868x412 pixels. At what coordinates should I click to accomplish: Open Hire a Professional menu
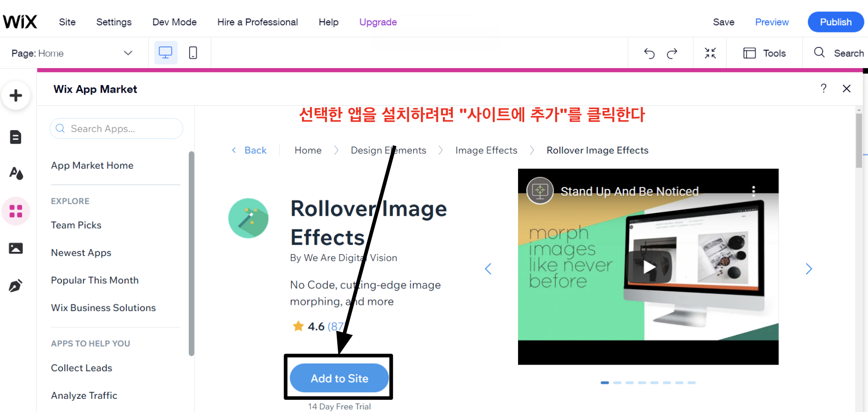point(257,22)
